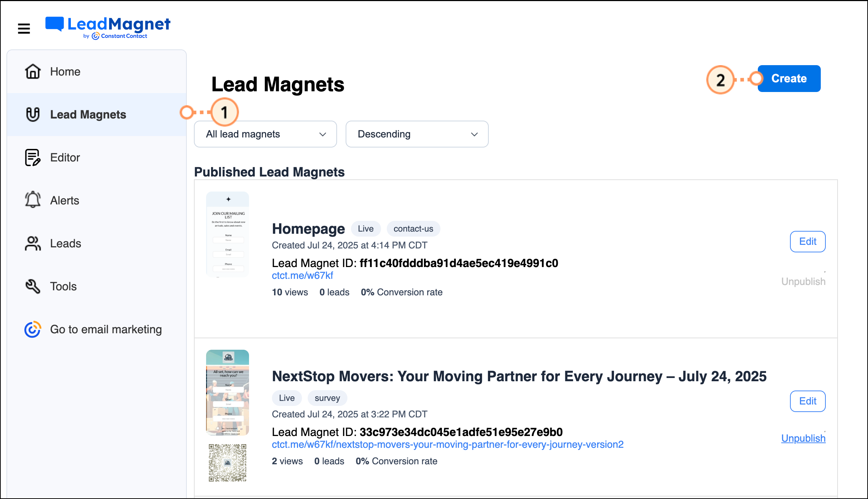Click the NextStop Movers title text
The height and width of the screenshot is (499, 868).
tap(519, 376)
